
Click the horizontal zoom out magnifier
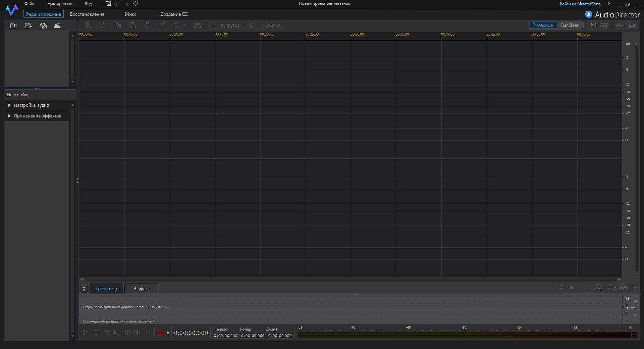pyautogui.click(x=562, y=288)
